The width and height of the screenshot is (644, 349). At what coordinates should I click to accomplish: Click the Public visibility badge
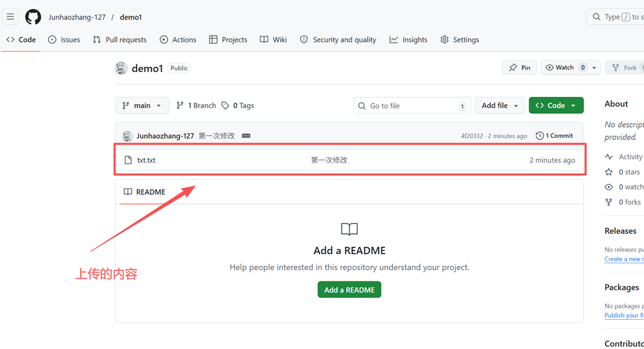[x=179, y=68]
